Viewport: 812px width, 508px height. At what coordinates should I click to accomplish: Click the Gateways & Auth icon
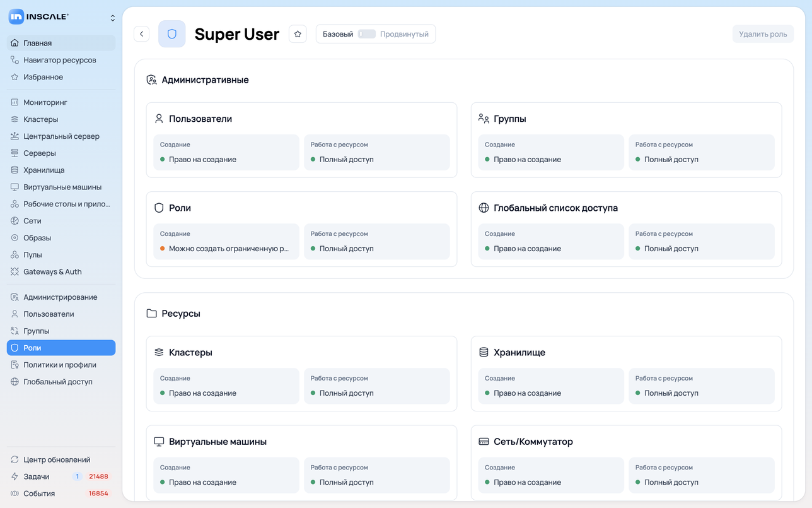click(x=14, y=272)
